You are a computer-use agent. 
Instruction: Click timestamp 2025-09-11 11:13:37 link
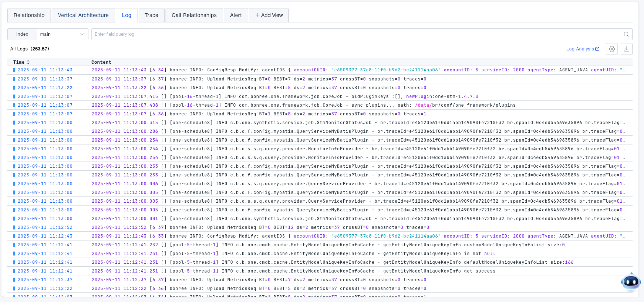tap(45, 79)
